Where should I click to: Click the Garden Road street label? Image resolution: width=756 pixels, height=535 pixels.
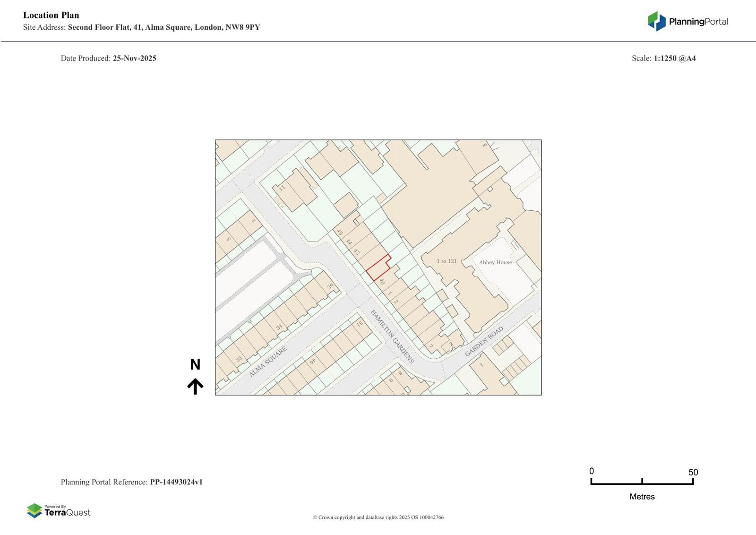point(484,341)
